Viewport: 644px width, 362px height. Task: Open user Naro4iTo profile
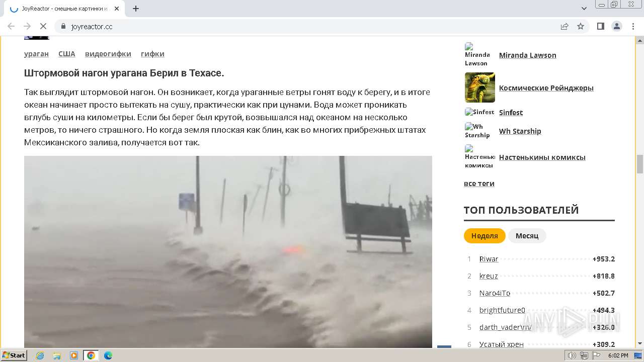point(495,293)
